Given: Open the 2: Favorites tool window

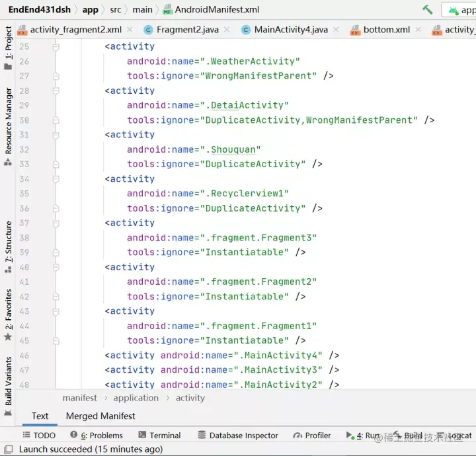Looking at the screenshot, I should 8,315.
